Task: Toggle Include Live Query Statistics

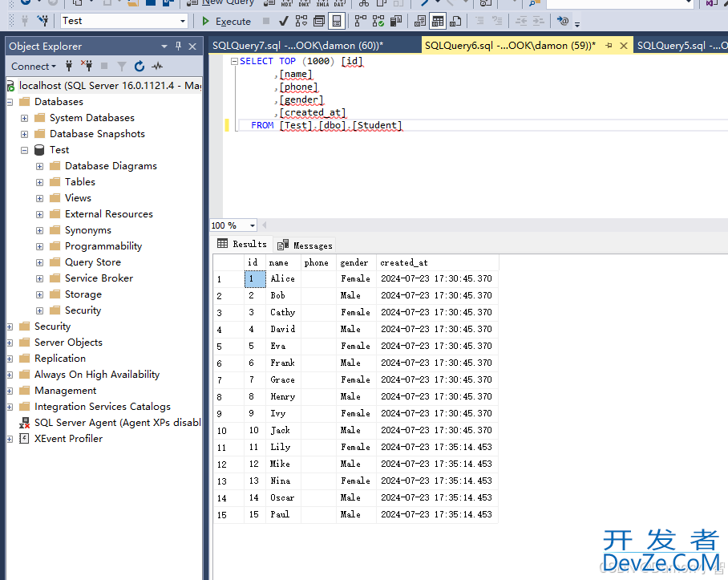Action: [x=378, y=22]
